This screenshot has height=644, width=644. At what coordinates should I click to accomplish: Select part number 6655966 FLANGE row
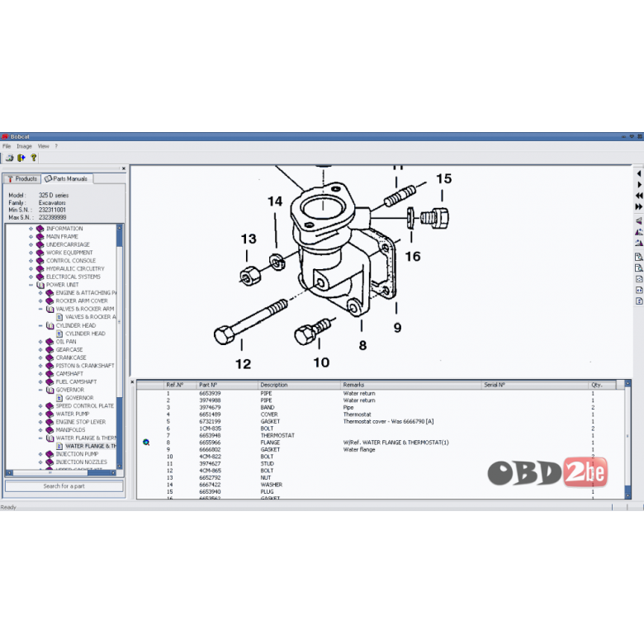click(380, 443)
